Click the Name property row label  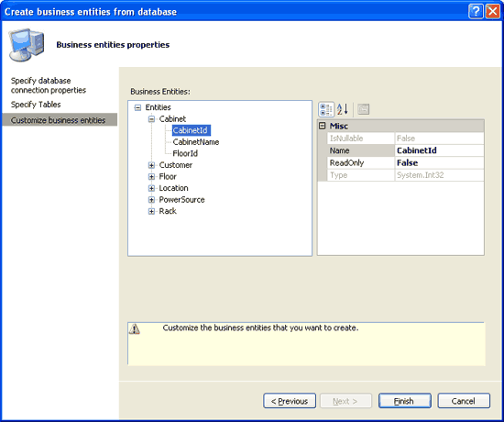(x=361, y=150)
